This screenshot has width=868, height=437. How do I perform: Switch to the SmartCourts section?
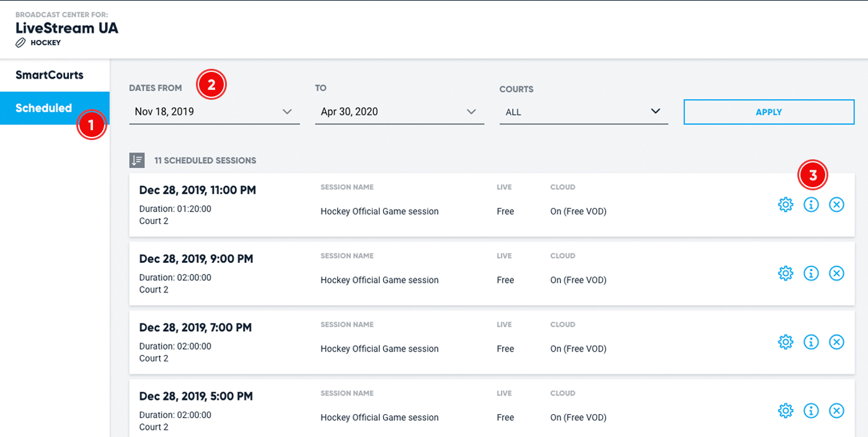(50, 75)
